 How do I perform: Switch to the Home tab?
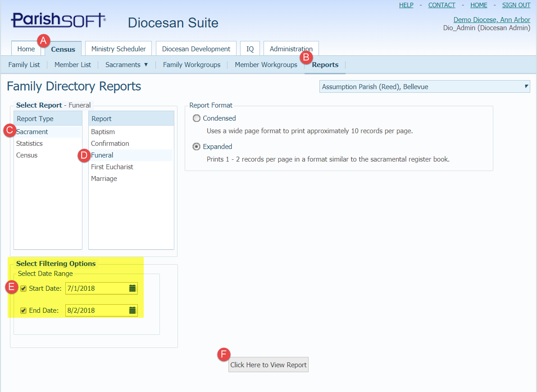click(26, 49)
